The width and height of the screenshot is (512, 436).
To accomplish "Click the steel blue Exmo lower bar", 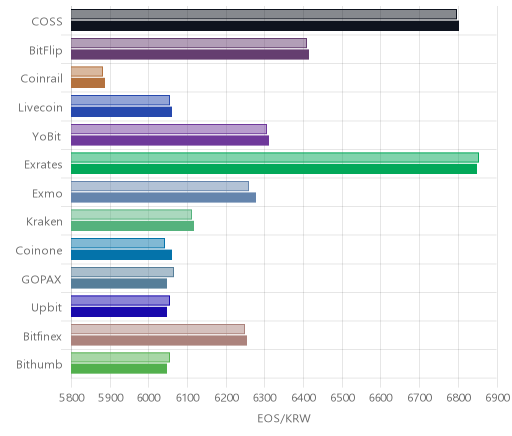I will [x=163, y=198].
